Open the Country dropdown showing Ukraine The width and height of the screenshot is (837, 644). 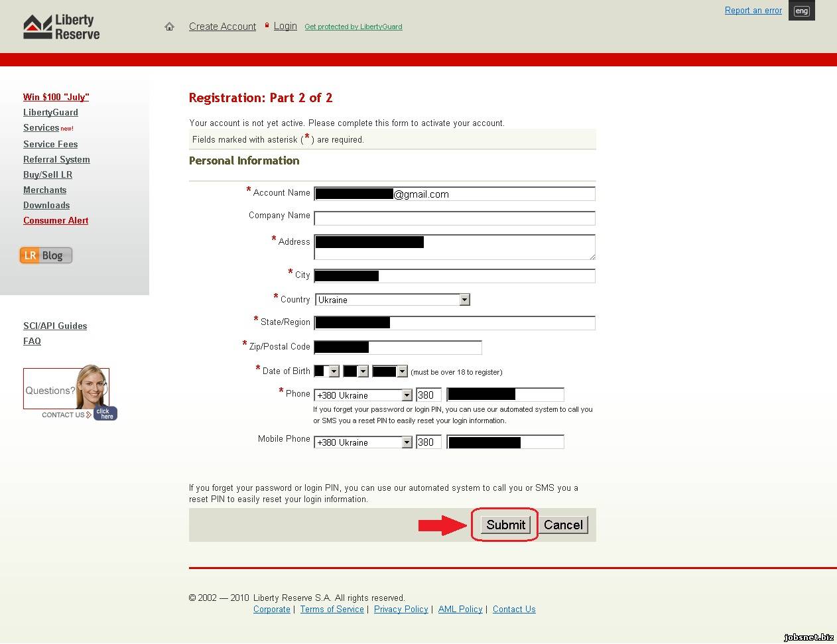click(393, 300)
